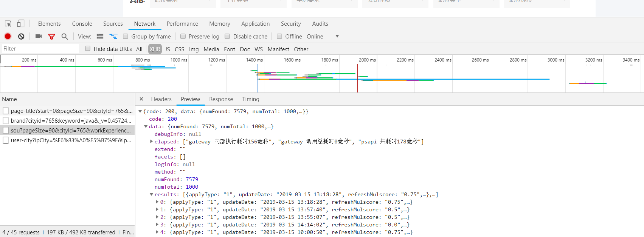The height and width of the screenshot is (237, 644).
Task: Filter requests by JS
Action: click(x=168, y=49)
